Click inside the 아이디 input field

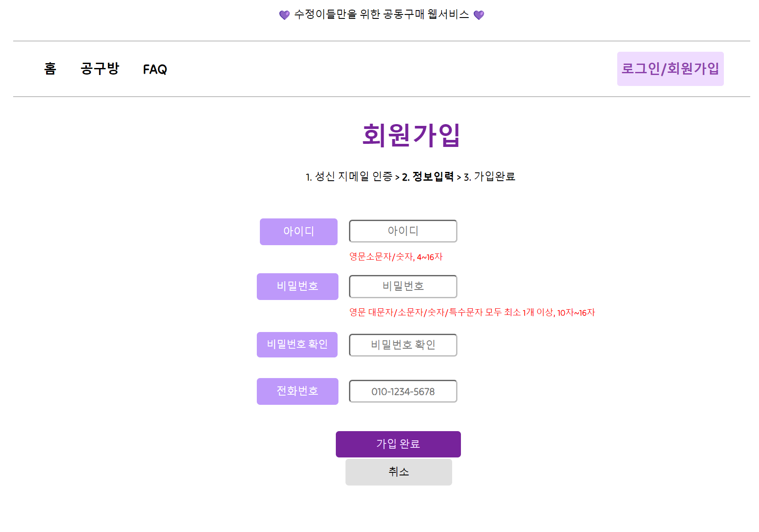403,231
